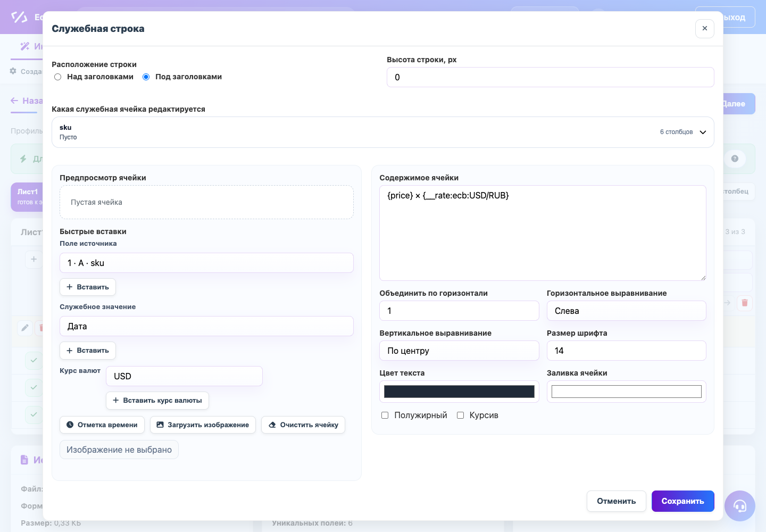Open the Курс валют USD dropdown
The width and height of the screenshot is (766, 532).
point(184,376)
